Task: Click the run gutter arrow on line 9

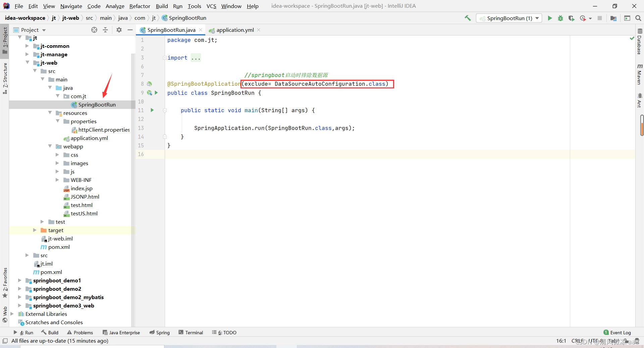Action: tap(156, 93)
